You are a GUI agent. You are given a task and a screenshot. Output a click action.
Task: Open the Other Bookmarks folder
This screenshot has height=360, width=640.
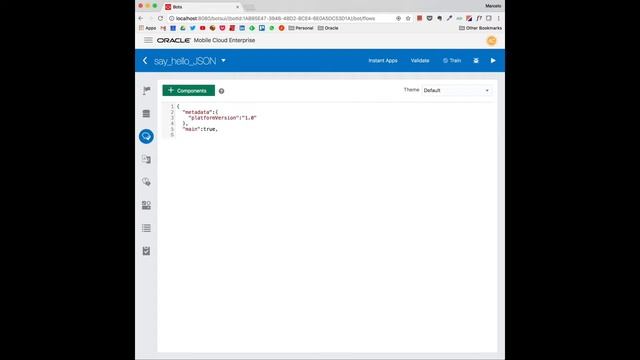pyautogui.click(x=480, y=28)
